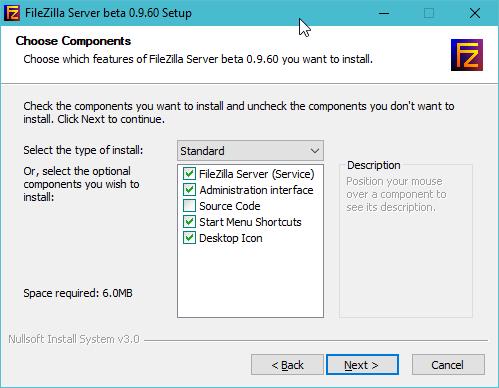Open the install type dropdown showing Standard
Screen dimensions: 499x388
point(250,151)
